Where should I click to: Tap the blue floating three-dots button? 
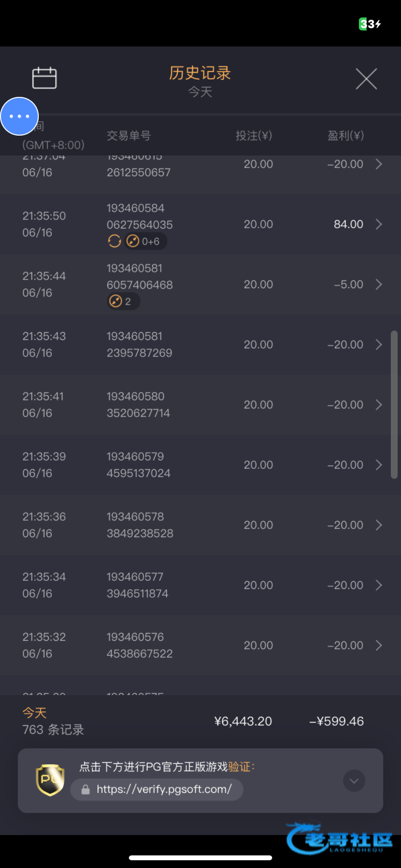tap(19, 116)
